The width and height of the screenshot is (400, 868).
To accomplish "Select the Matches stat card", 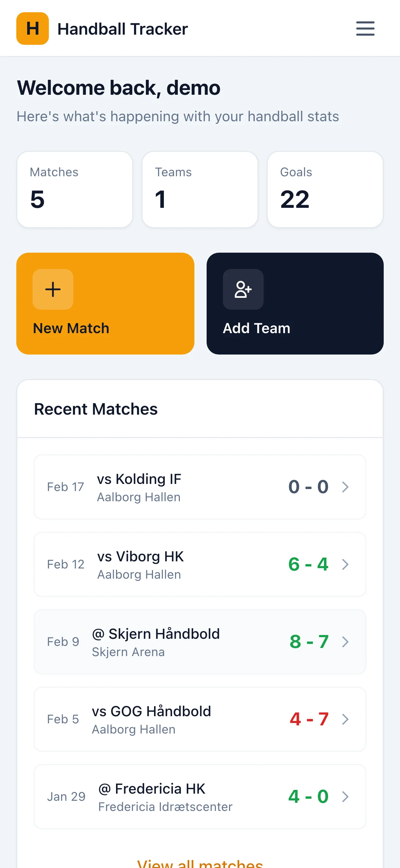I will 75,189.
